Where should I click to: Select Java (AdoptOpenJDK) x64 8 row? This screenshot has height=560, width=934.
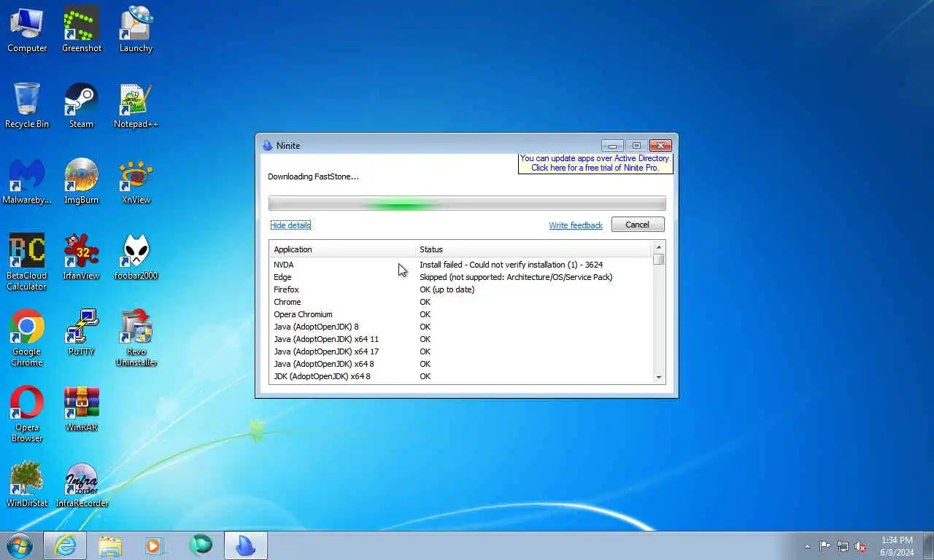click(460, 364)
